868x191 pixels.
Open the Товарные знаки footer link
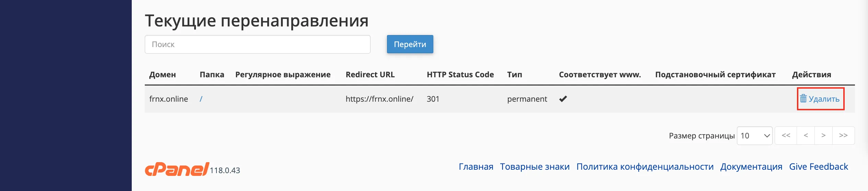pyautogui.click(x=535, y=167)
